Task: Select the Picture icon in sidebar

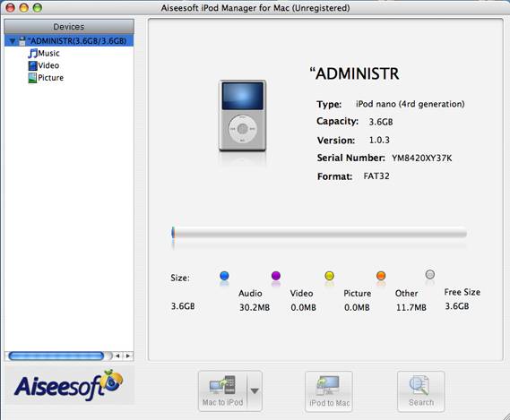Action: coord(32,78)
